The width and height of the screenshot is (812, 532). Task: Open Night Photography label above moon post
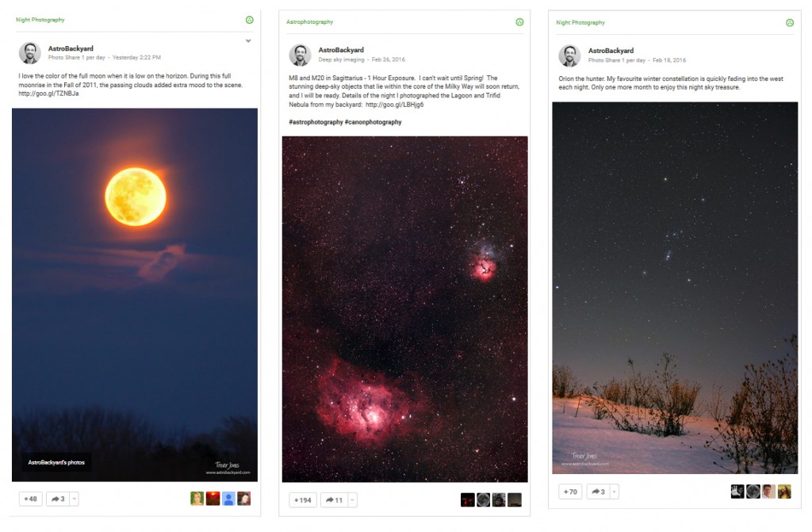pos(40,20)
